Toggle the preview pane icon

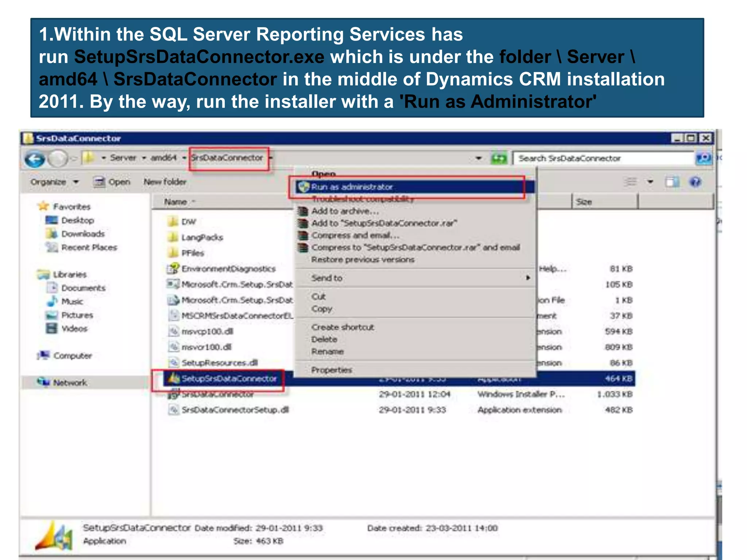[x=672, y=182]
